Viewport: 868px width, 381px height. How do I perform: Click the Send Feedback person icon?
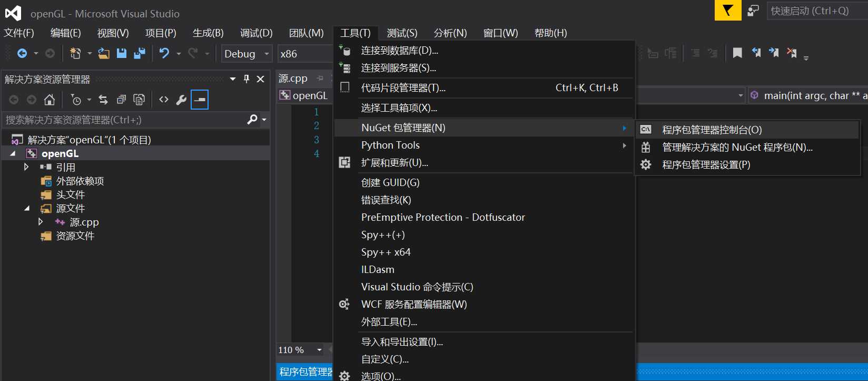point(753,11)
